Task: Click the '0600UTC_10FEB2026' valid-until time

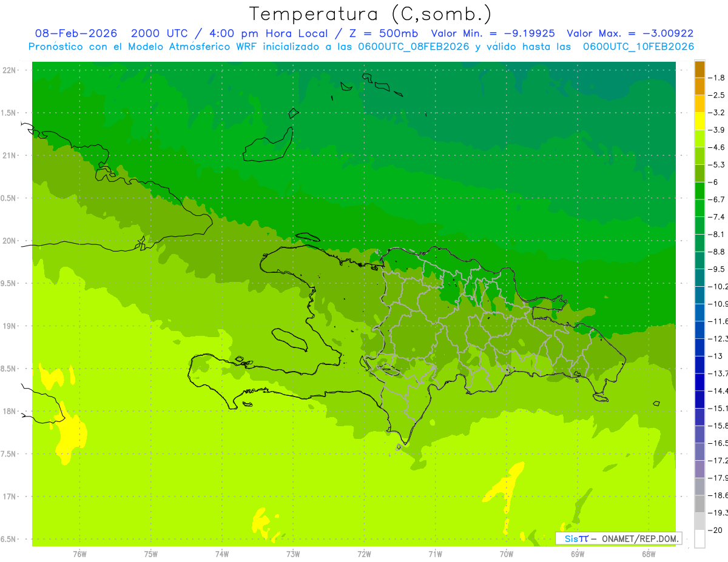Action: pyautogui.click(x=638, y=47)
